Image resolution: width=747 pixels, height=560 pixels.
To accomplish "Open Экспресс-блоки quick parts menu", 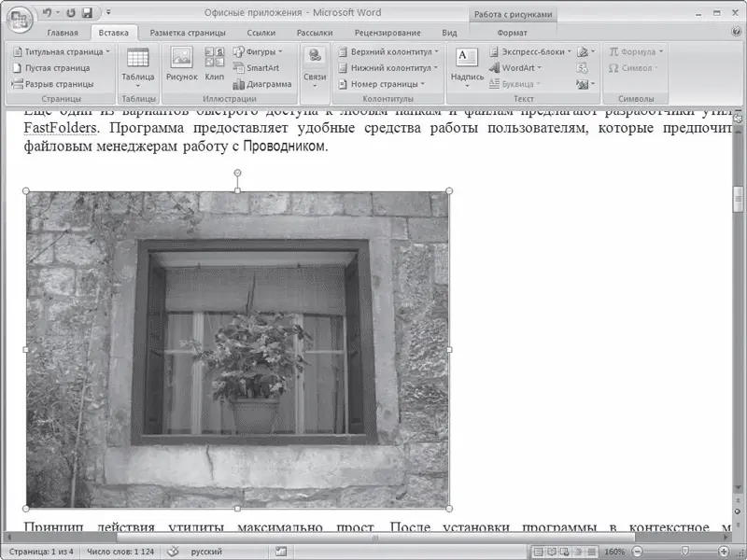I will point(530,51).
